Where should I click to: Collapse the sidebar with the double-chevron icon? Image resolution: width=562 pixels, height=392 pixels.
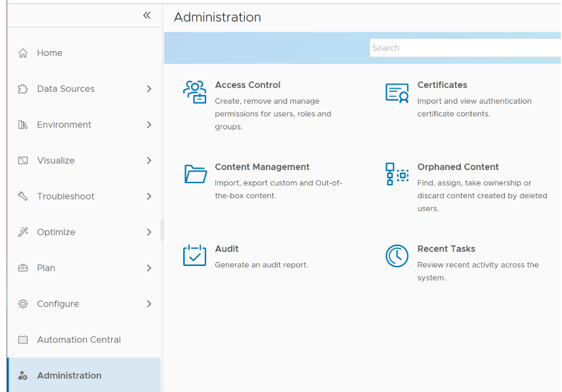click(x=146, y=15)
